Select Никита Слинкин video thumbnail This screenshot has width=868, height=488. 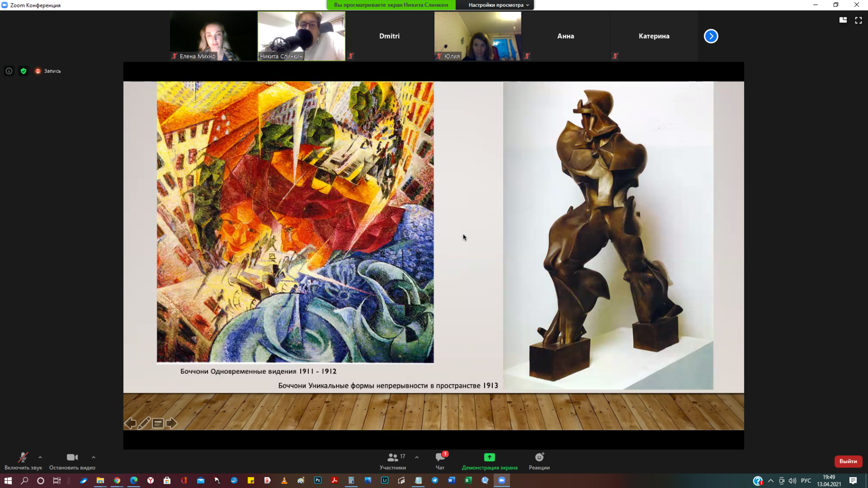[x=301, y=36]
